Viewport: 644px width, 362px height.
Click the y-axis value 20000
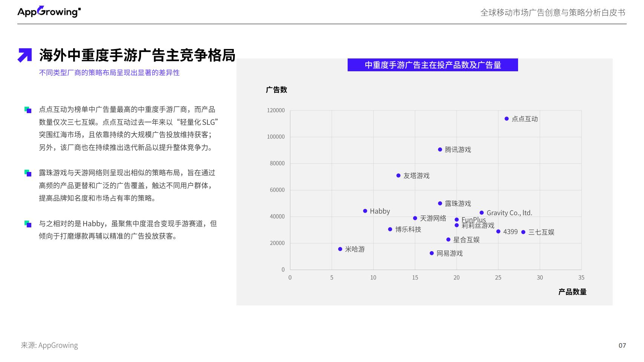277,243
